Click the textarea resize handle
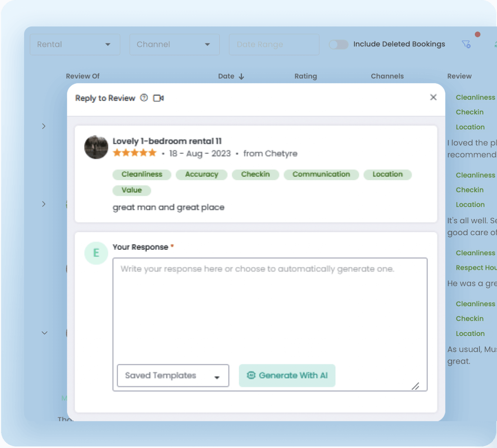The height and width of the screenshot is (448, 497). click(x=416, y=386)
